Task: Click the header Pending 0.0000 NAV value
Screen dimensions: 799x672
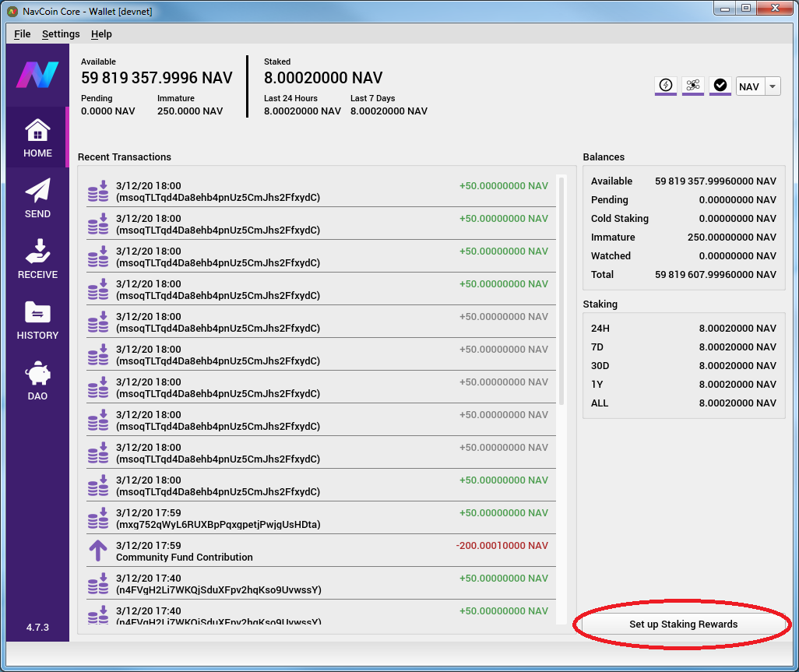Action: (x=107, y=111)
